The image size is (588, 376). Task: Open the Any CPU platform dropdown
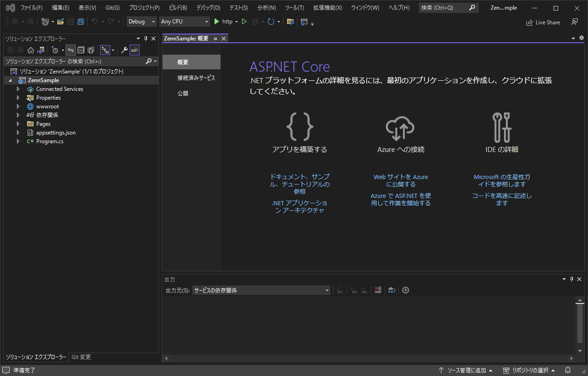click(185, 22)
